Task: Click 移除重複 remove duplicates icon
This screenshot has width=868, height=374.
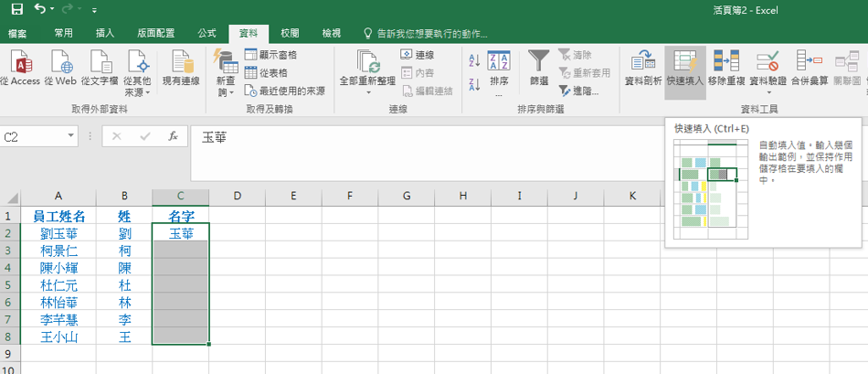Action: (725, 62)
